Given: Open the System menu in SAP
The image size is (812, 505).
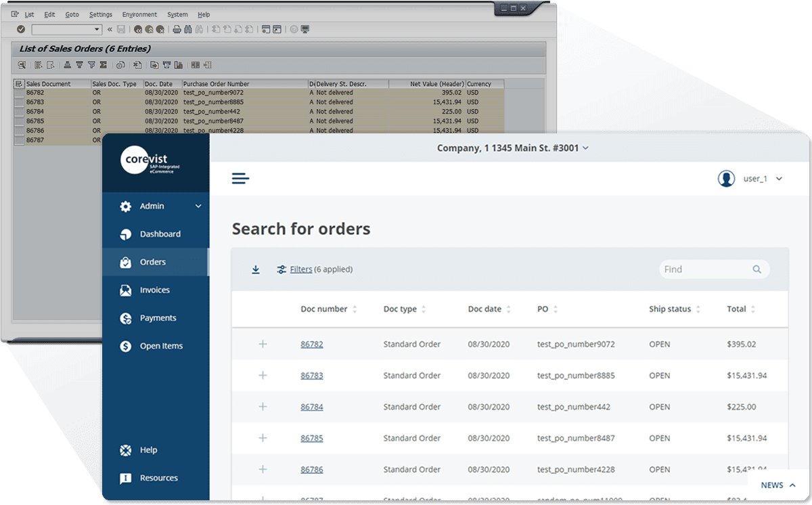Looking at the screenshot, I should 177,14.
